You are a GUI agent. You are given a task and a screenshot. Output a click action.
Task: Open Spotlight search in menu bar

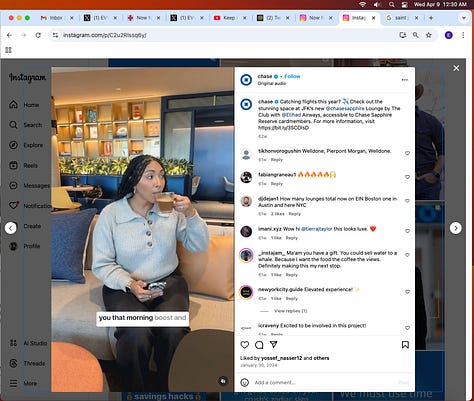point(392,4)
